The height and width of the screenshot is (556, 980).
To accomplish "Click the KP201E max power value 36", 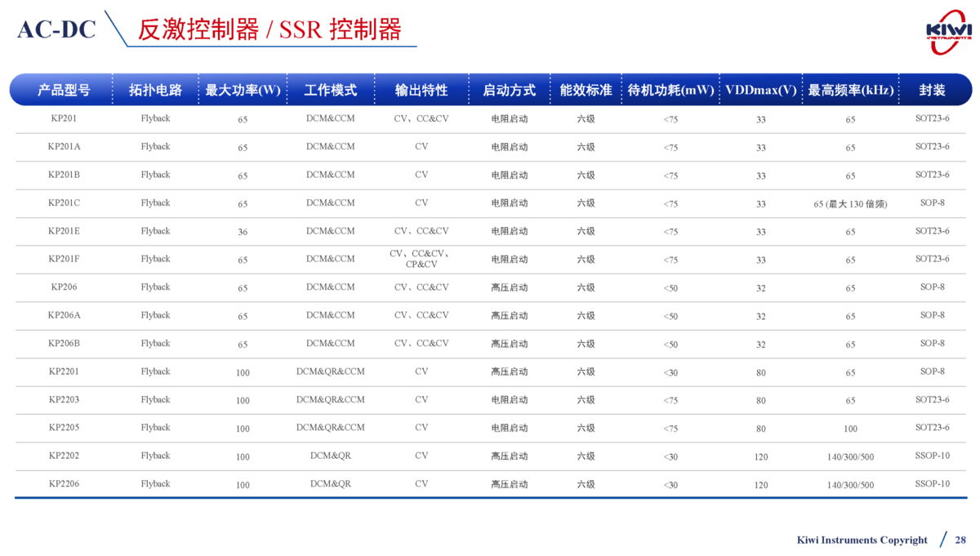I will pos(243,232).
